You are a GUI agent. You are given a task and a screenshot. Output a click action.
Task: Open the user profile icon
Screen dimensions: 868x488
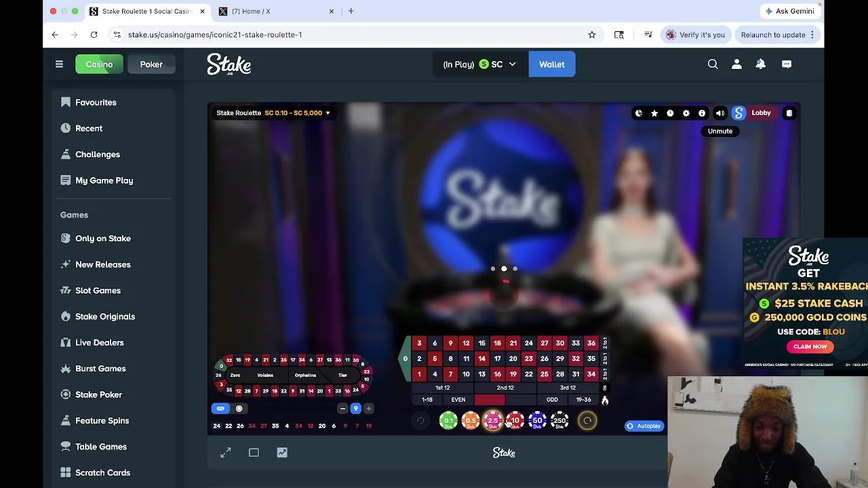click(x=736, y=64)
